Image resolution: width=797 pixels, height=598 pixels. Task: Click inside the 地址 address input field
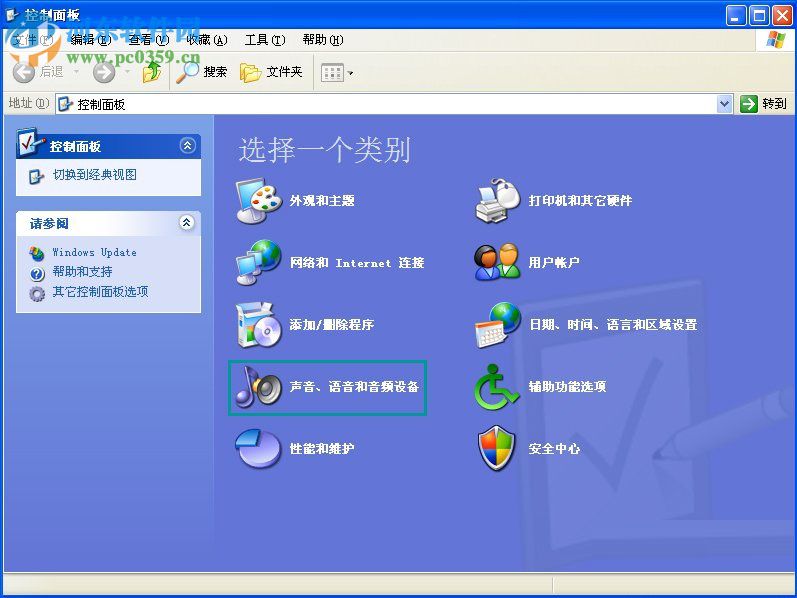click(393, 104)
